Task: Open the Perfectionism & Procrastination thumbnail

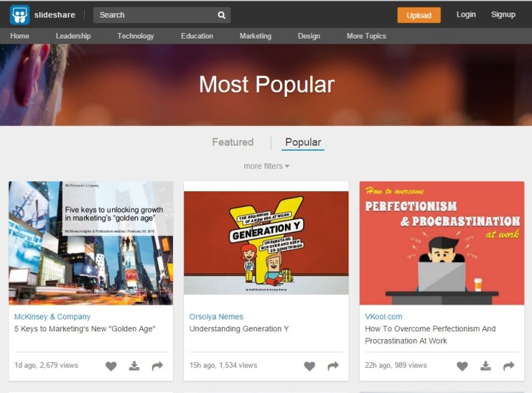Action: 442,243
